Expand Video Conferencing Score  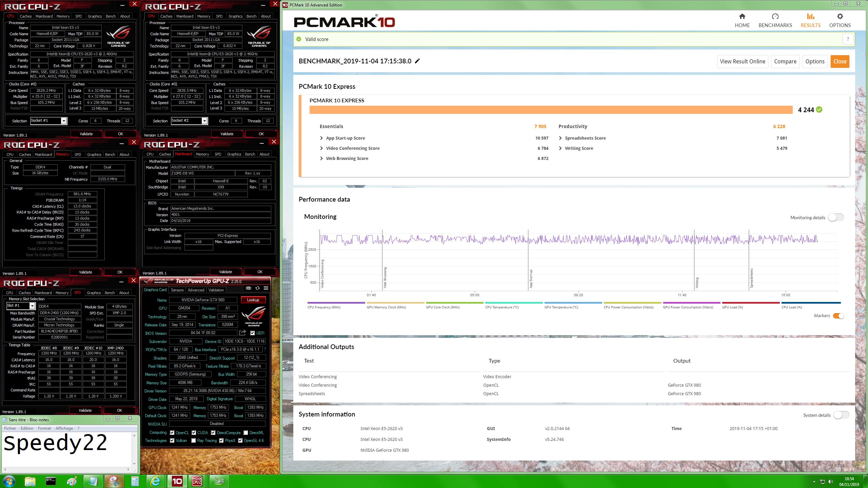pyautogui.click(x=321, y=148)
